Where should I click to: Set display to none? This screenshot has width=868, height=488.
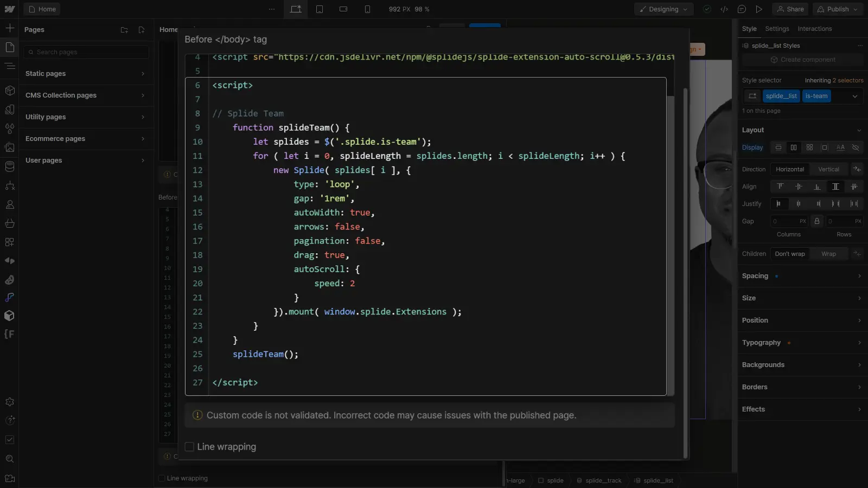pos(856,147)
